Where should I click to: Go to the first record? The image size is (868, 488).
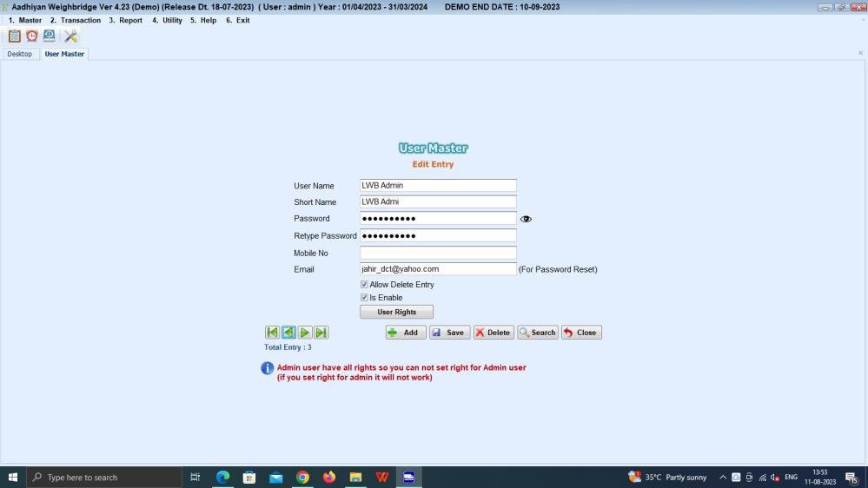coord(272,333)
